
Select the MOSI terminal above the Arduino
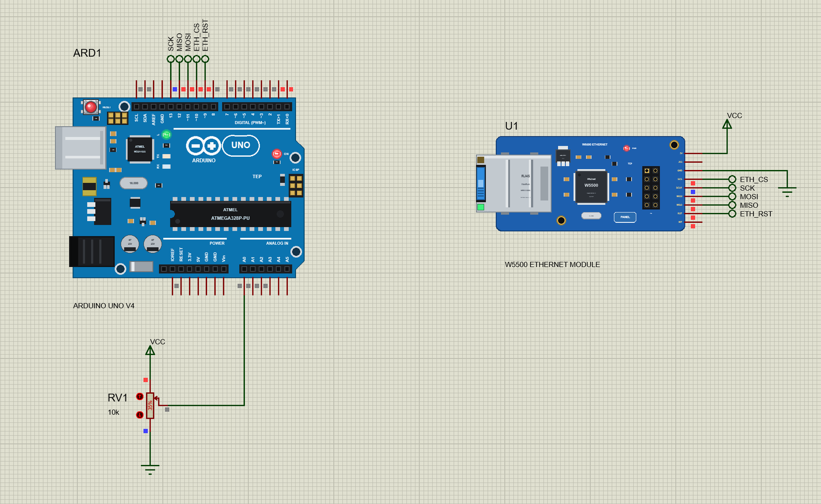pyautogui.click(x=188, y=59)
